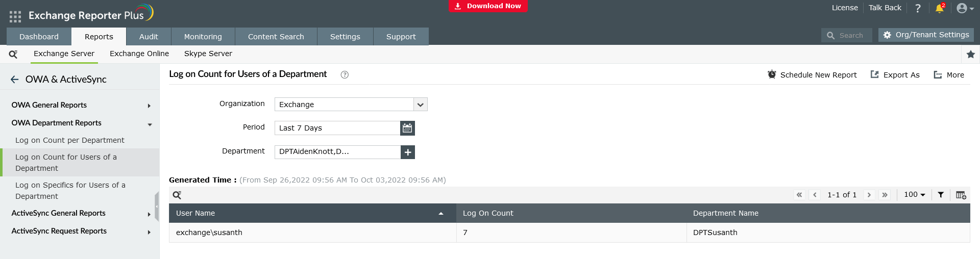Open the License link
This screenshot has height=259, width=980.
(x=845, y=8)
